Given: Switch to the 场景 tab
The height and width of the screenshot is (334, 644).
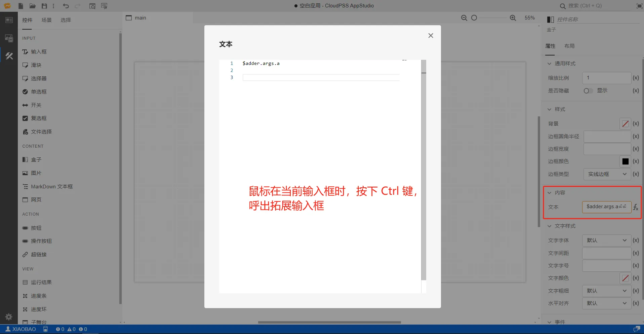Looking at the screenshot, I should [x=47, y=20].
